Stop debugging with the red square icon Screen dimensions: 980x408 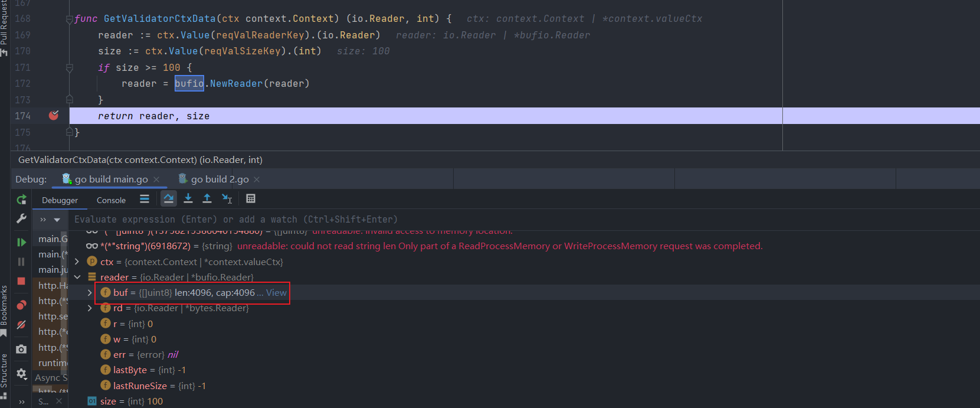(x=21, y=281)
